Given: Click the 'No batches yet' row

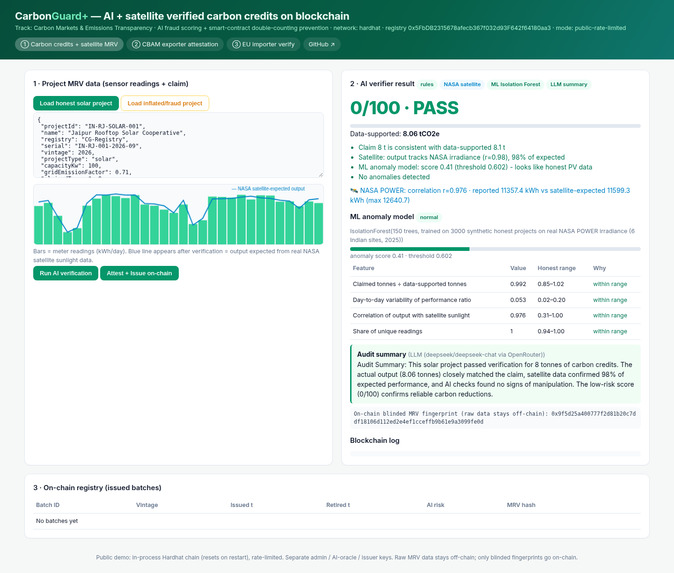Looking at the screenshot, I should [x=337, y=521].
